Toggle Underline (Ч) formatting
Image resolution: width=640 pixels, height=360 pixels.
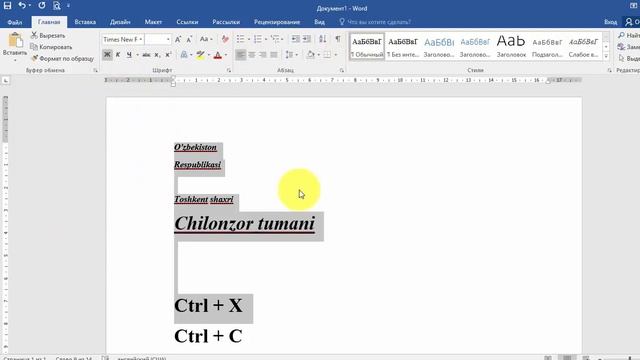[129, 55]
